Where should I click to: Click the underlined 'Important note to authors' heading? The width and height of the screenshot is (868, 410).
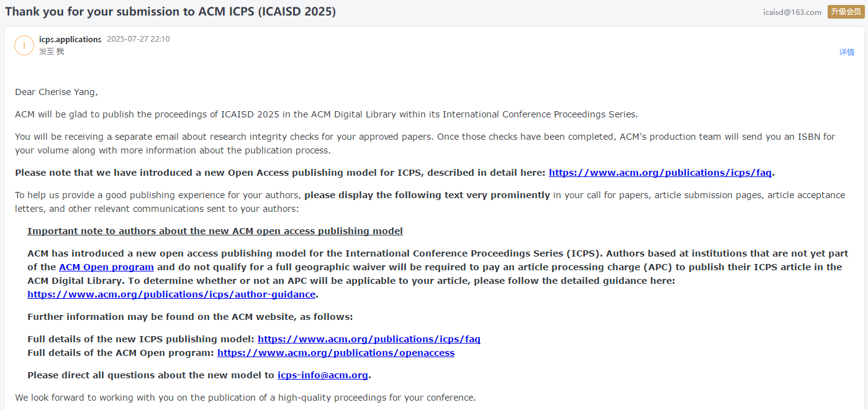[x=215, y=231]
